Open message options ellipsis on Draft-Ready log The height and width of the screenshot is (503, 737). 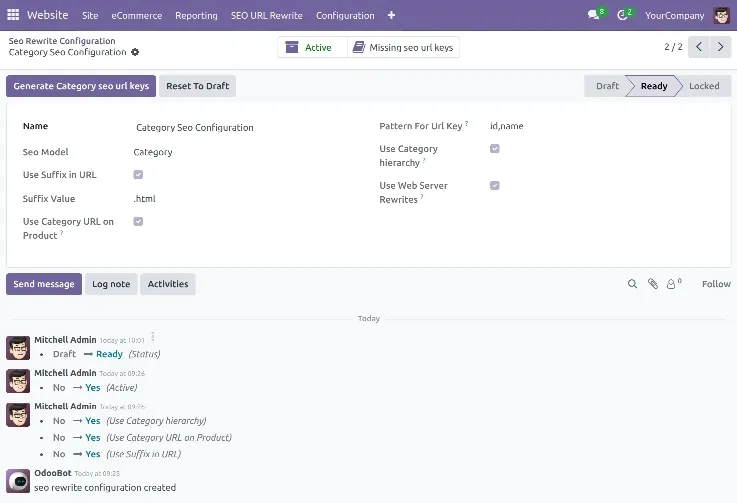[x=153, y=337]
